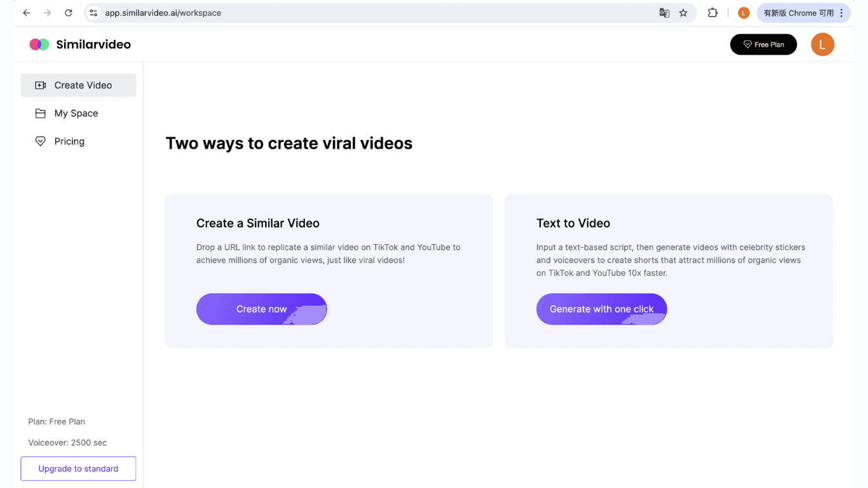Open My Space in sidebar
868x488 pixels.
coord(78,113)
